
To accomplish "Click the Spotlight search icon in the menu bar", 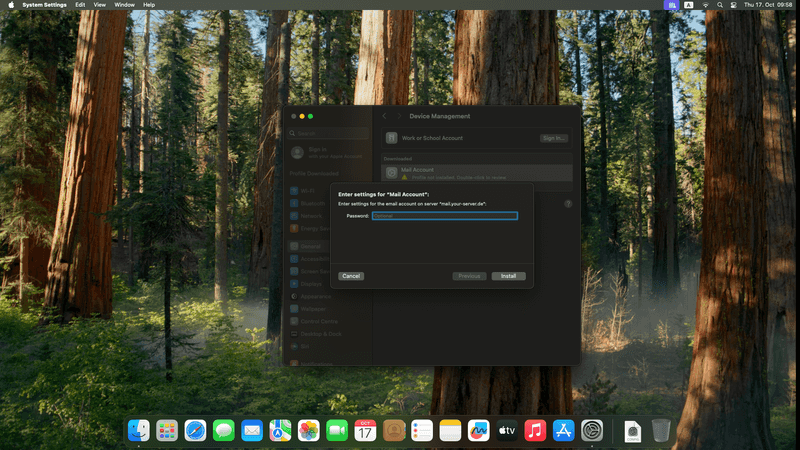I will pyautogui.click(x=720, y=5).
